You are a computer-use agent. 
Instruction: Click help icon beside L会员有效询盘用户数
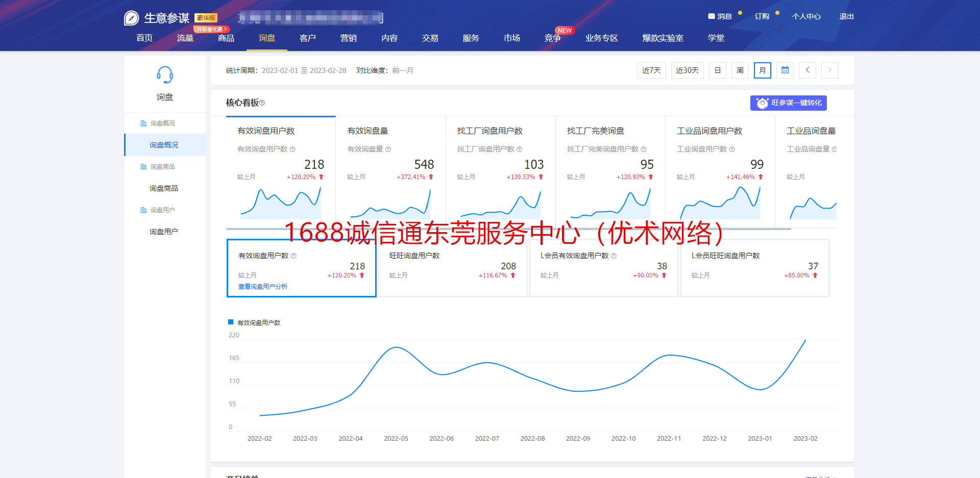614,256
